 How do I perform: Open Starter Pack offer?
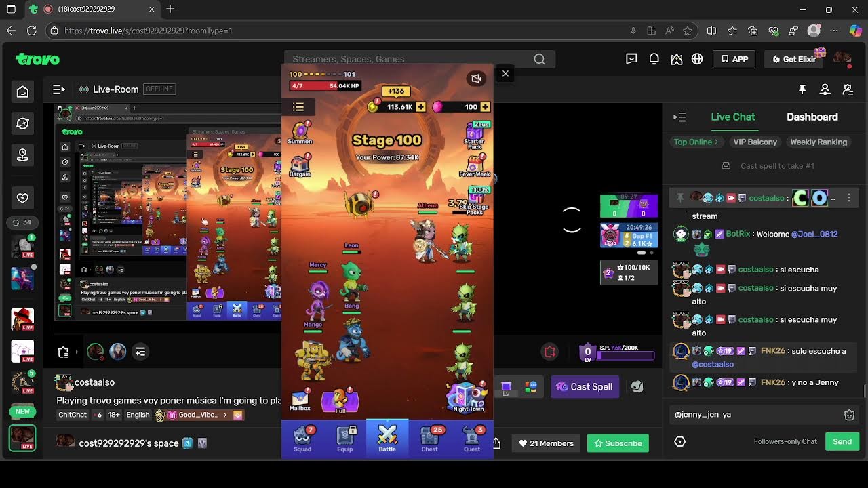[475, 136]
